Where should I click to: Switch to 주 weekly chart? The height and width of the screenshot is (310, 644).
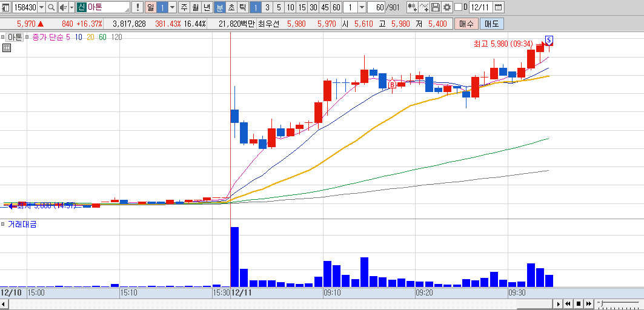pos(184,7)
